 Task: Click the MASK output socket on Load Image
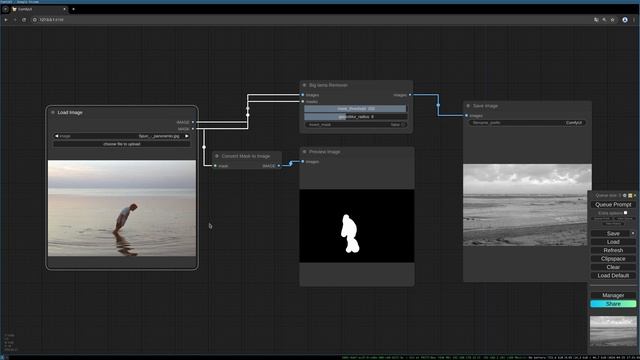[193, 129]
